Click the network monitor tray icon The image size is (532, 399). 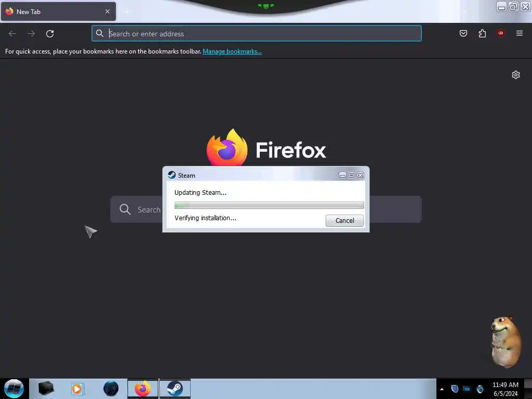coord(467,389)
